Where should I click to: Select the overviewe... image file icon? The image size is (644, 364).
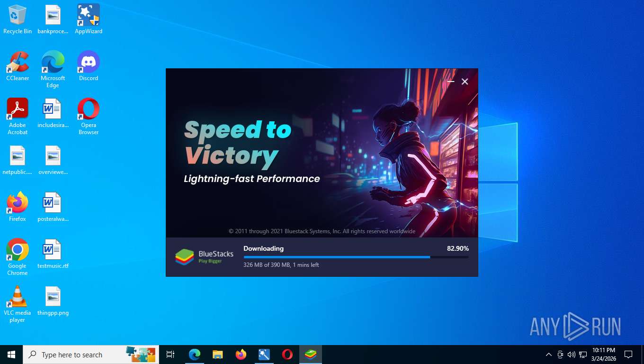(53, 160)
